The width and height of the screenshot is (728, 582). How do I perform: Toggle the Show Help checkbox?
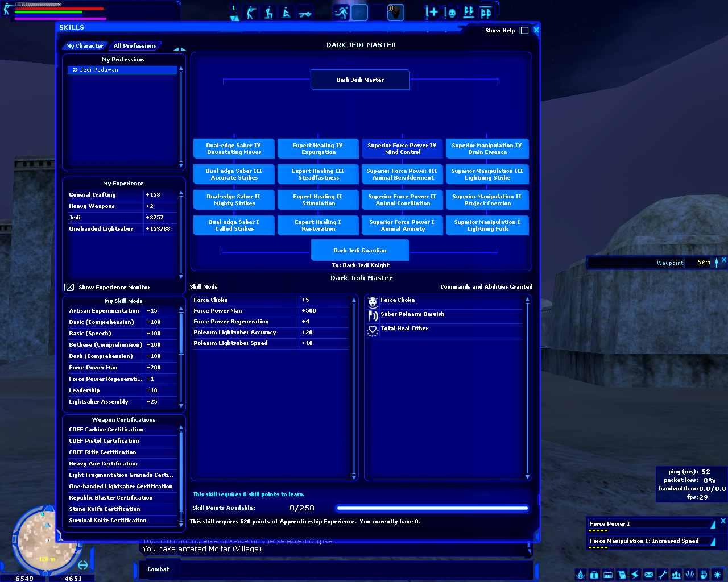(x=524, y=31)
